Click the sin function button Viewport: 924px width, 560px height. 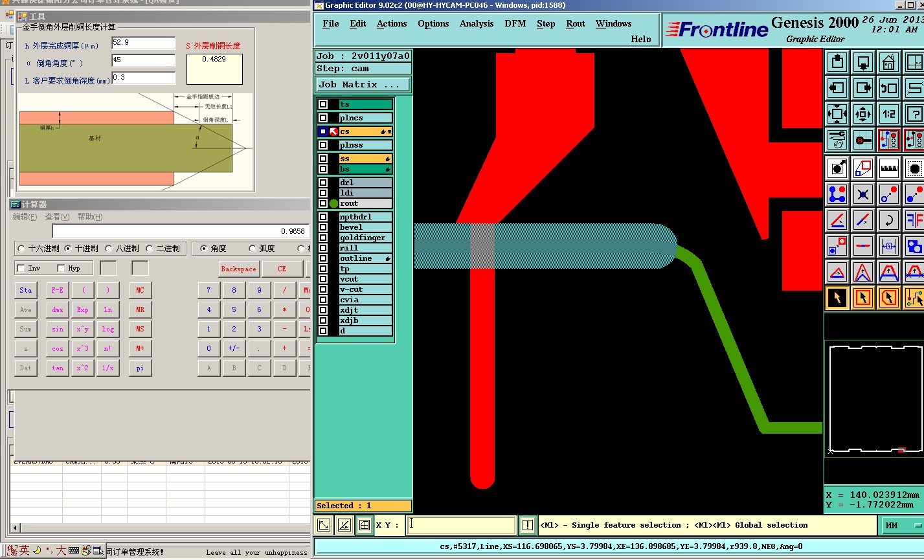click(58, 330)
